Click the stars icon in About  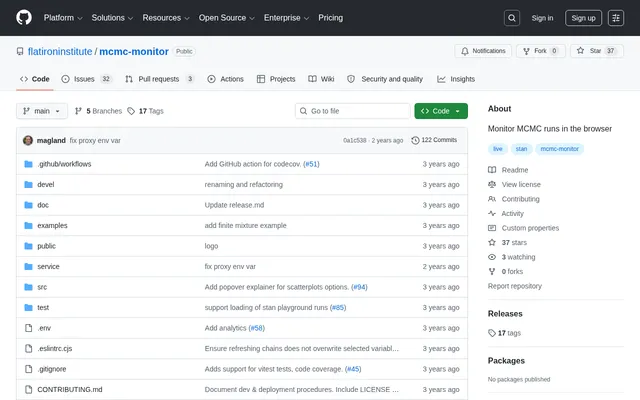pos(492,242)
